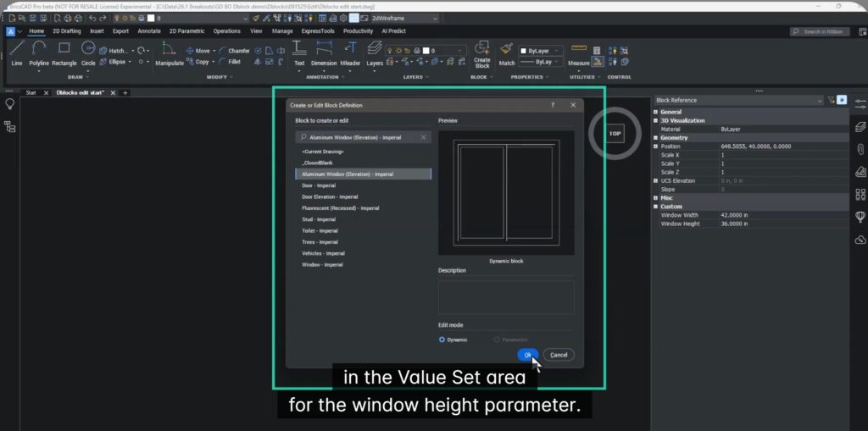
Task: Select the Fillet tool
Action: (x=230, y=62)
